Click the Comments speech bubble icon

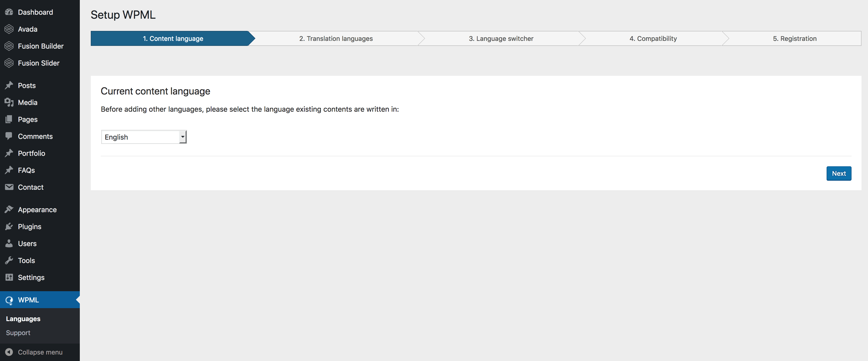[9, 136]
